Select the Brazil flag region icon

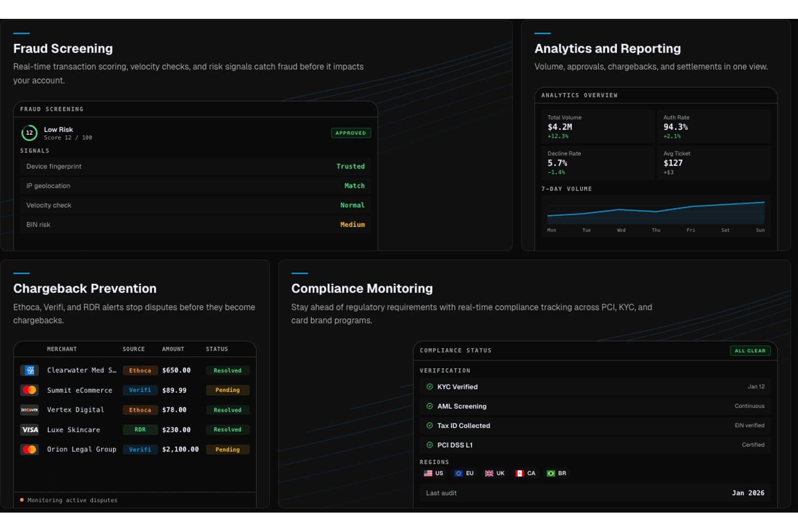pyautogui.click(x=551, y=473)
